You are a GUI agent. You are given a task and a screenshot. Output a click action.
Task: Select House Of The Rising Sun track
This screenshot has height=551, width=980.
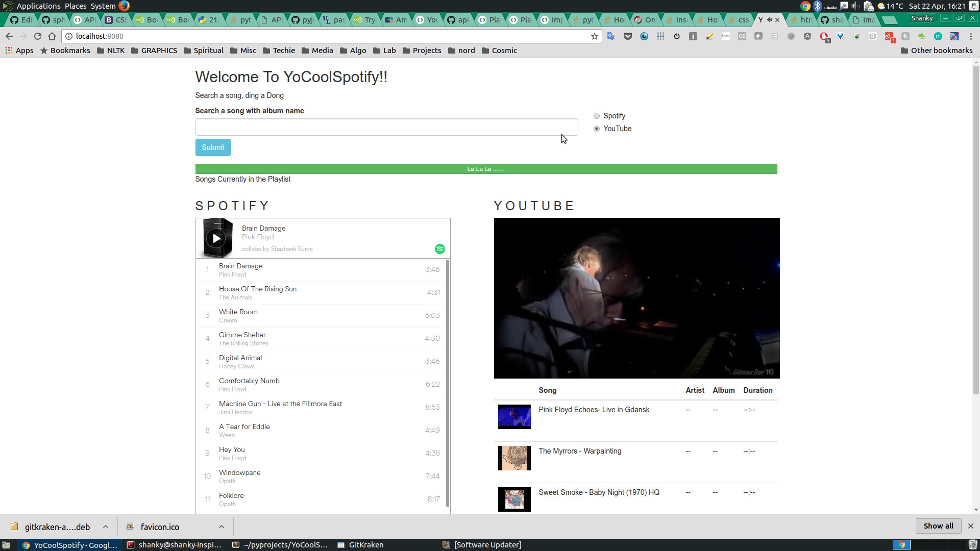click(321, 293)
